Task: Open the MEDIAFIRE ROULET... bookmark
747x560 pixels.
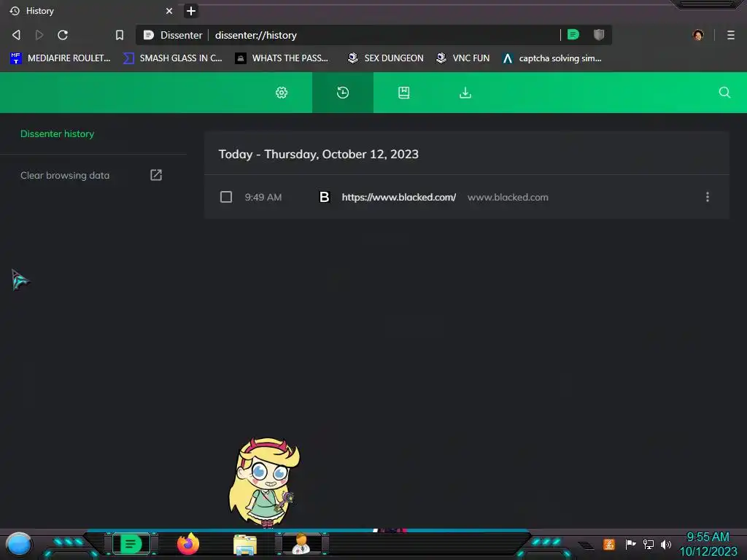Action: 60,58
